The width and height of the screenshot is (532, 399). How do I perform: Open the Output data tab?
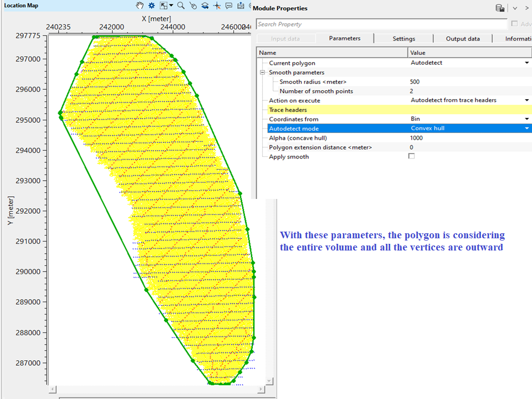click(x=462, y=38)
